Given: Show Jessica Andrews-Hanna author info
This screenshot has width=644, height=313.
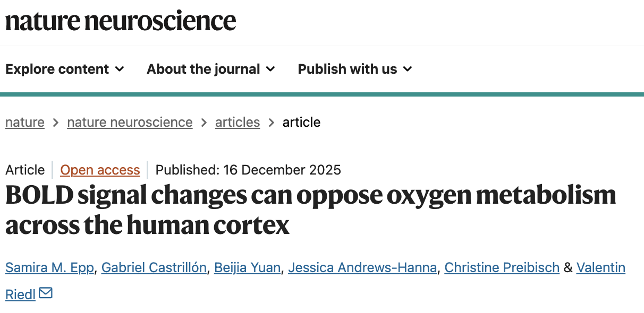Looking at the screenshot, I should [362, 268].
